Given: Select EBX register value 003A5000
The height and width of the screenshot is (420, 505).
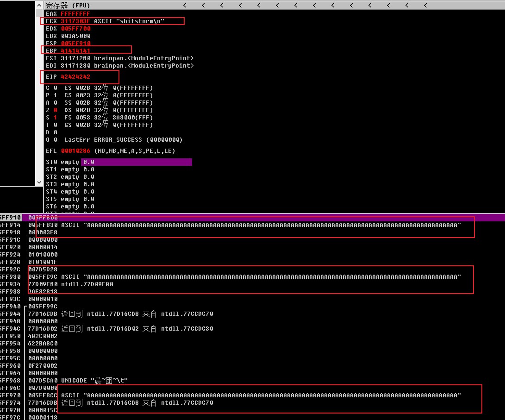Looking at the screenshot, I should (x=76, y=36).
